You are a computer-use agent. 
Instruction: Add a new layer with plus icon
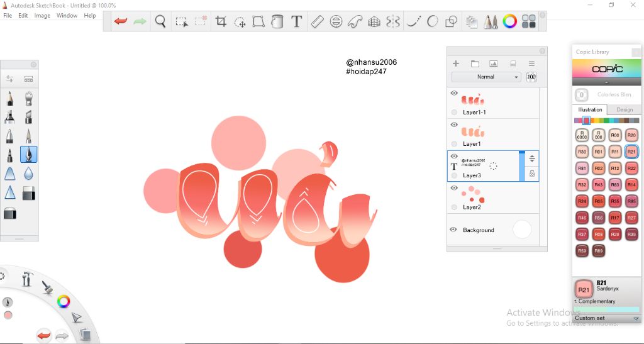[x=456, y=64]
